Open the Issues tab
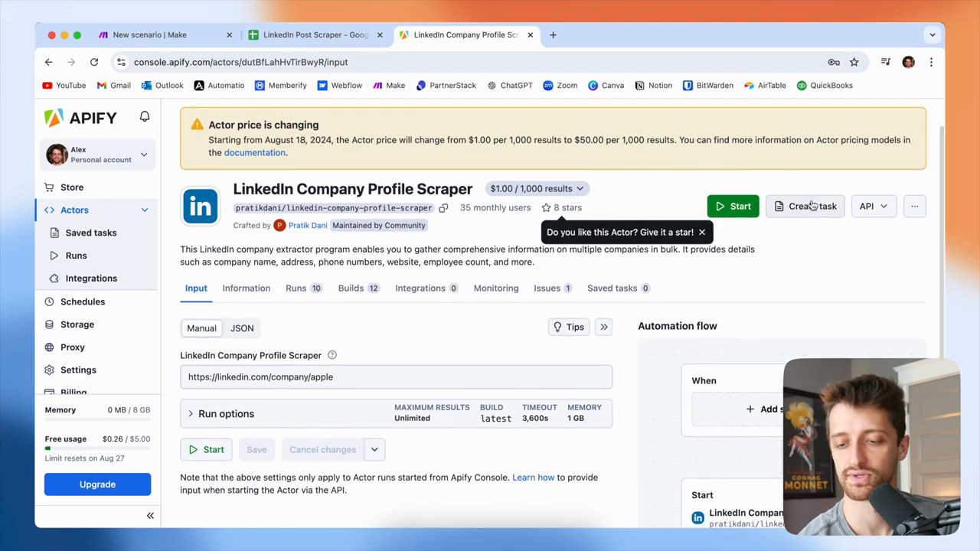Viewport: 980px width, 551px height. click(553, 288)
